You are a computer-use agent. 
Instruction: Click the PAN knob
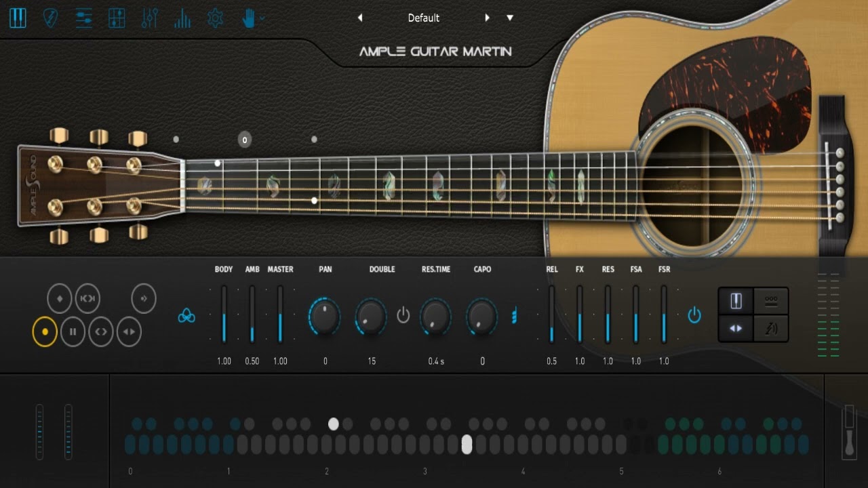point(325,316)
